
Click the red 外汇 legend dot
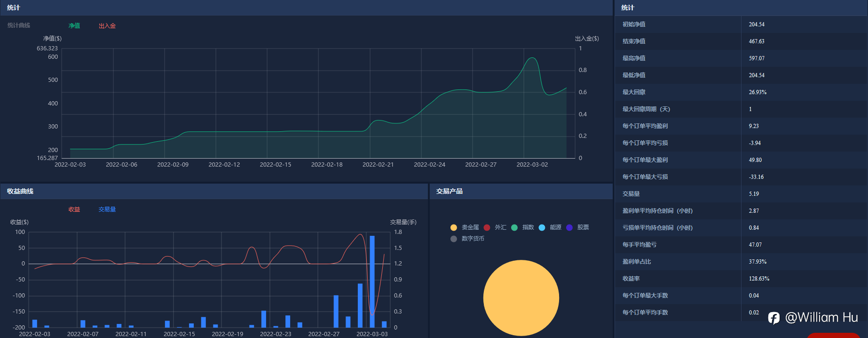click(487, 227)
